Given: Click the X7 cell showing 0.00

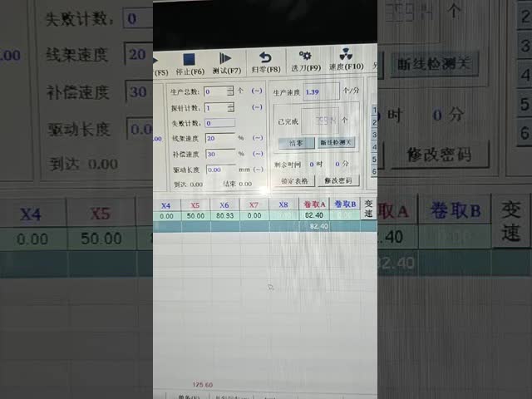Looking at the screenshot, I should (x=254, y=215).
